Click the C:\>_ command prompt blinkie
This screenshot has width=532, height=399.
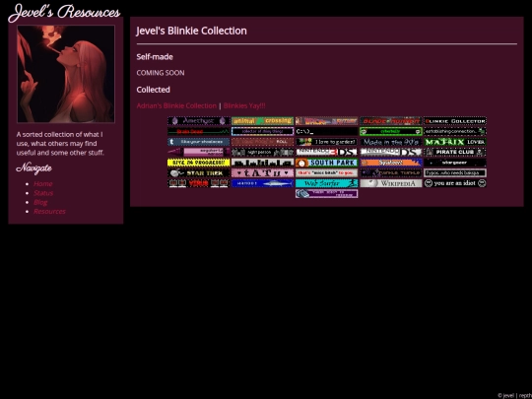click(326, 131)
